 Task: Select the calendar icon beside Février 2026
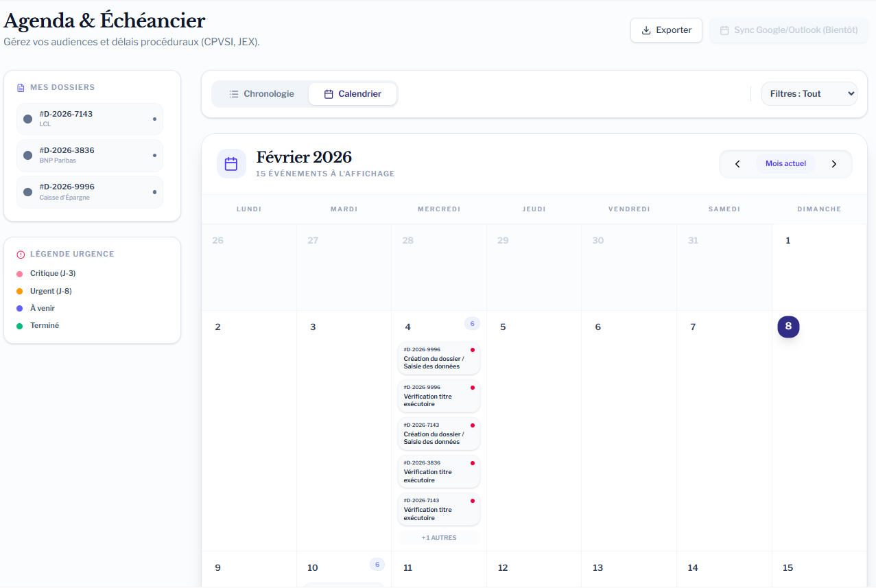[231, 163]
